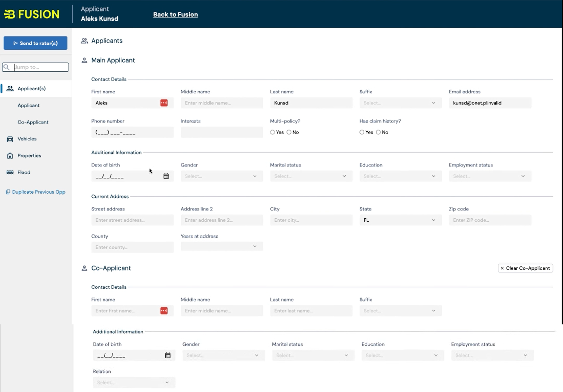
Task: Select Yes for Multi-policy
Action: (272, 132)
